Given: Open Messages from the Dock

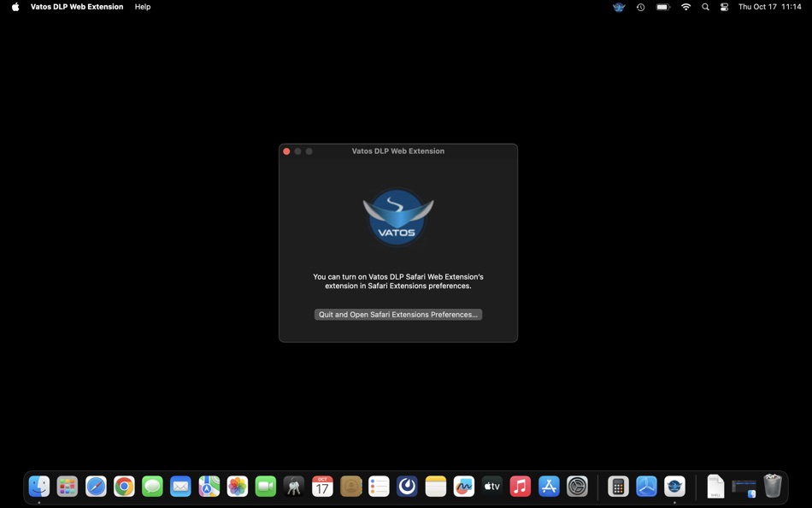Looking at the screenshot, I should [152, 487].
